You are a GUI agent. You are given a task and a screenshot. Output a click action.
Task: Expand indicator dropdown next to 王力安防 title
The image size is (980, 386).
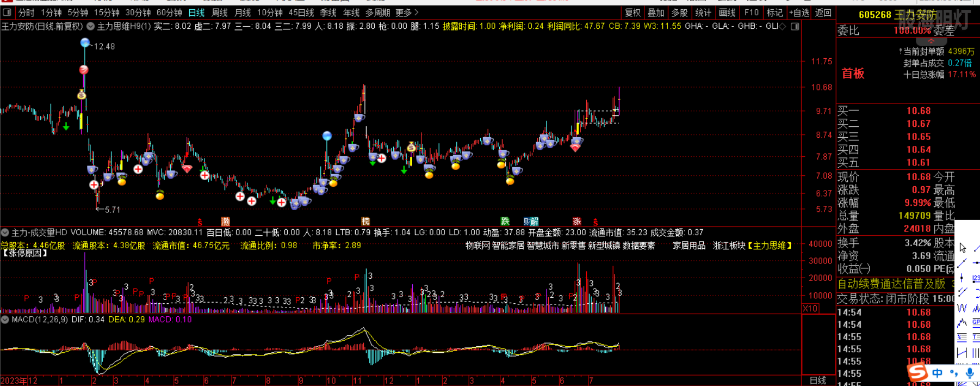coord(90,26)
